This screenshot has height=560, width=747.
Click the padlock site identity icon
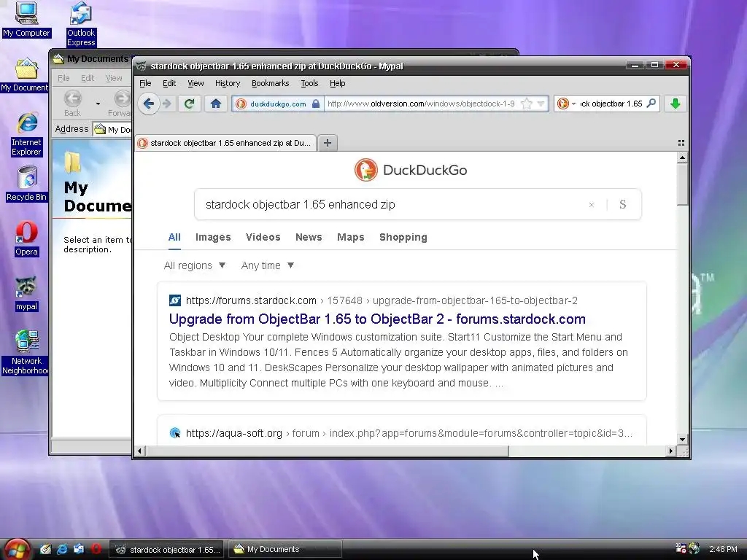click(315, 104)
